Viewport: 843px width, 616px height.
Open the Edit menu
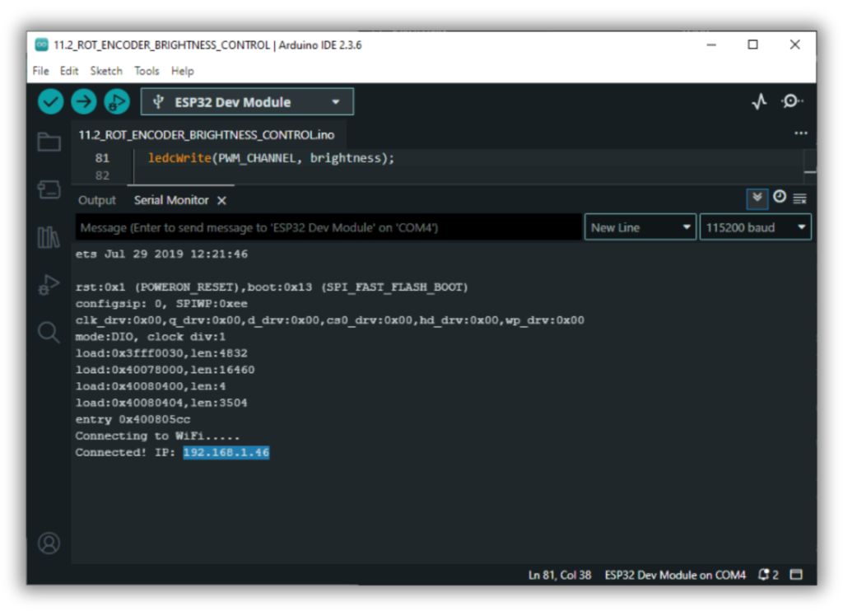tap(69, 71)
